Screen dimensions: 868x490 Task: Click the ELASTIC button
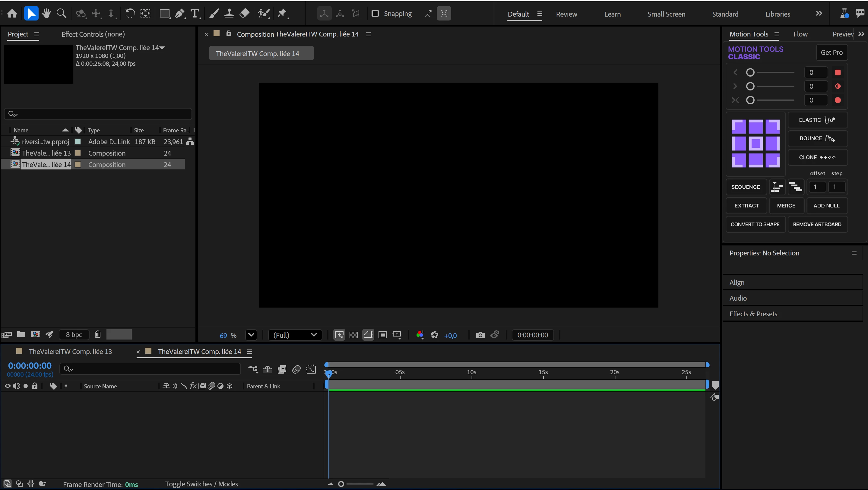click(x=817, y=120)
